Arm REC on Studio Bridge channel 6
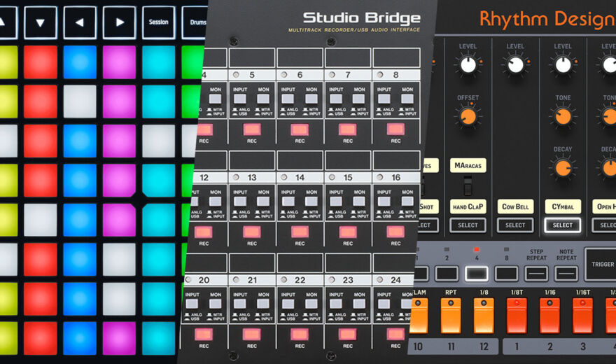This screenshot has height=364, width=616. pyautogui.click(x=300, y=129)
